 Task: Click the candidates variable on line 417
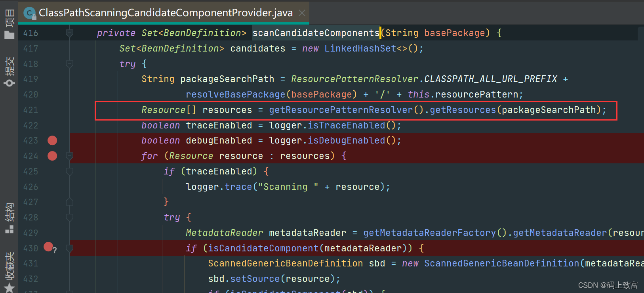click(x=258, y=48)
